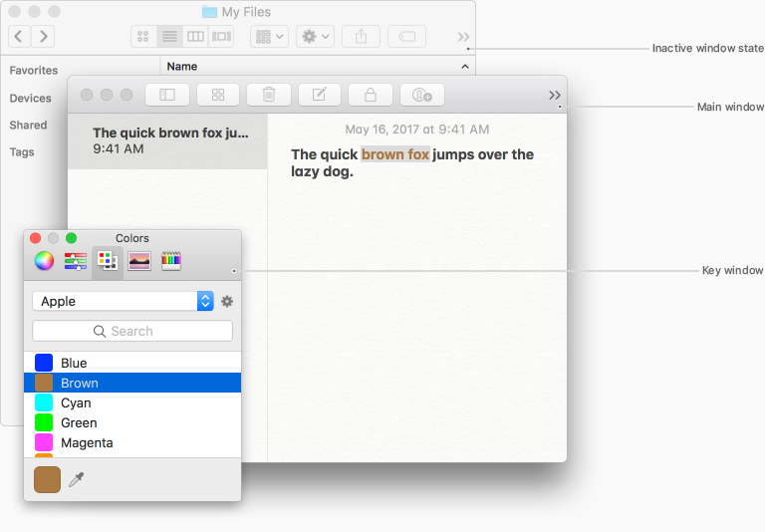Open Finder action gear menu
Viewport: 765px width, 532px height.
pos(315,37)
